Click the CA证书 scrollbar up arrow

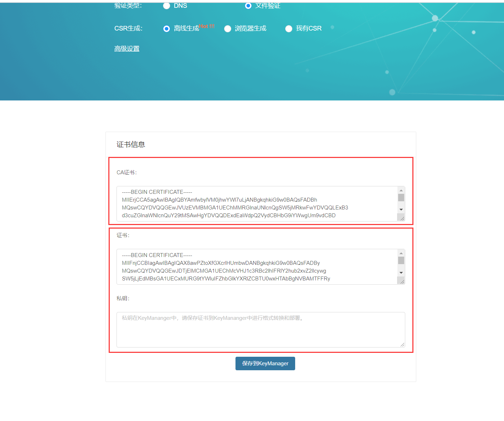[x=401, y=190]
